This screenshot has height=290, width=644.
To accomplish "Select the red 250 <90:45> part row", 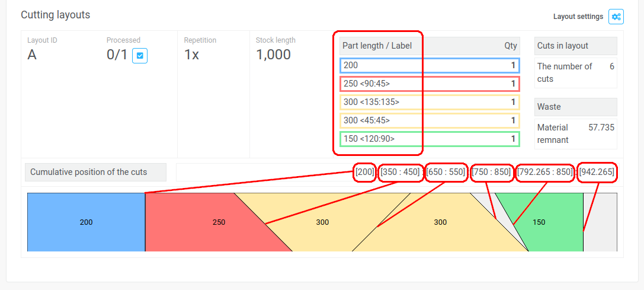I will tap(429, 84).
